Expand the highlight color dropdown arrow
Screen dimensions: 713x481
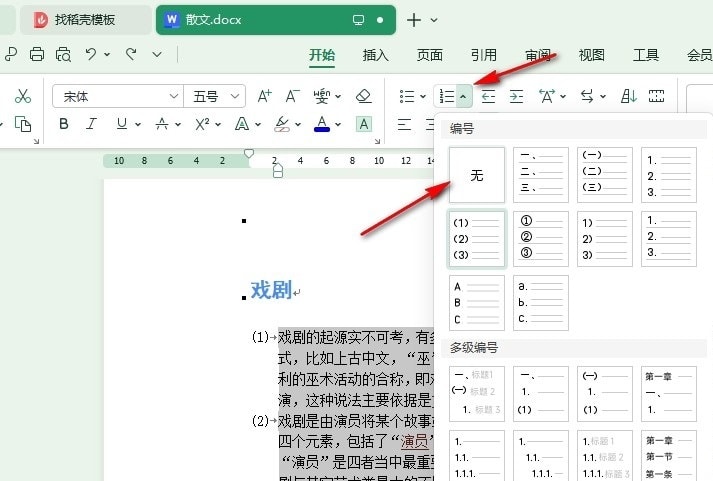pos(298,124)
